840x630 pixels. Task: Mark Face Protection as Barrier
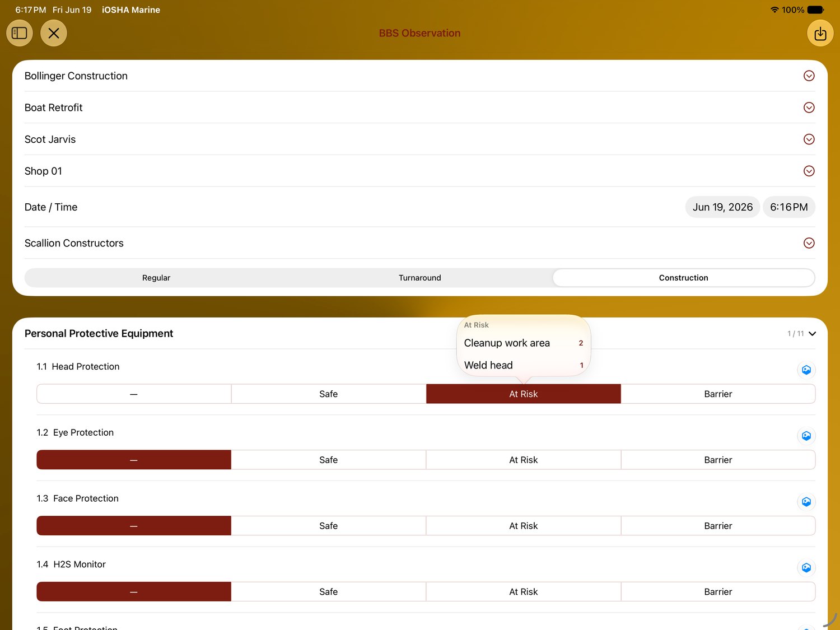pyautogui.click(x=718, y=526)
